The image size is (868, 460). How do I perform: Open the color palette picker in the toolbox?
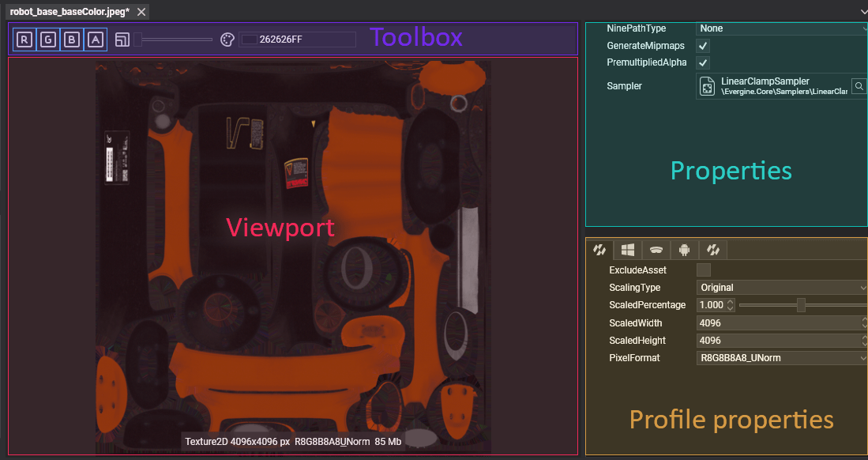pos(227,39)
